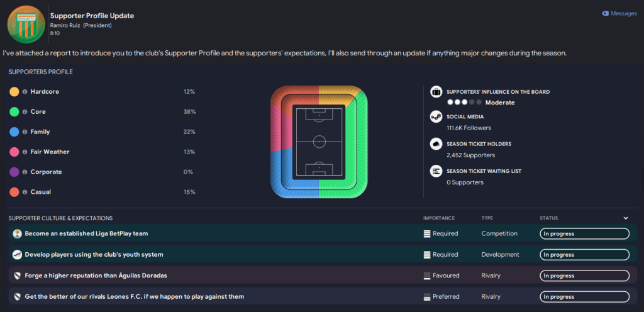Screen dimensions: 644x312
Task: Click the supporters' influence on board icon
Action: click(436, 92)
